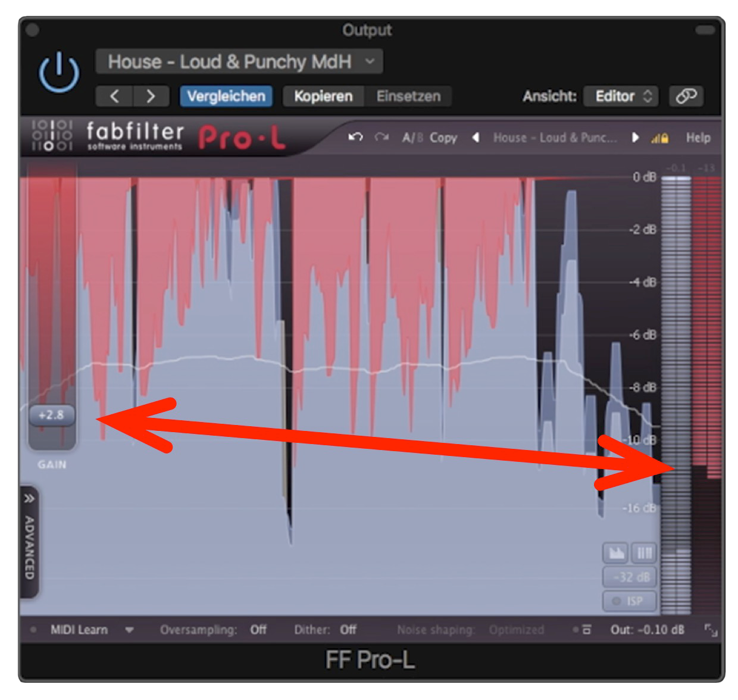738x700 pixels.
Task: Click the window toolbar pill button top right
Action: tap(705, 30)
